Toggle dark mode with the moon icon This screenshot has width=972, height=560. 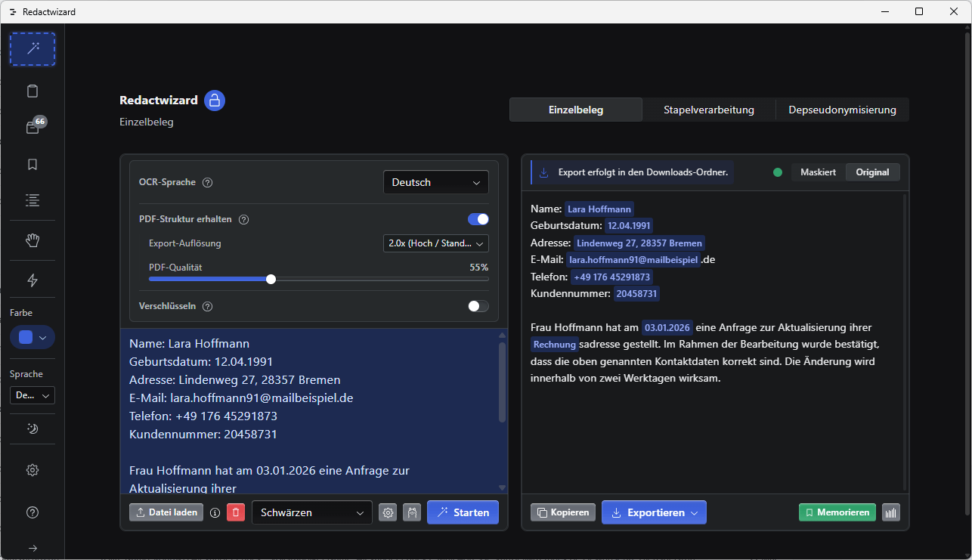click(33, 429)
